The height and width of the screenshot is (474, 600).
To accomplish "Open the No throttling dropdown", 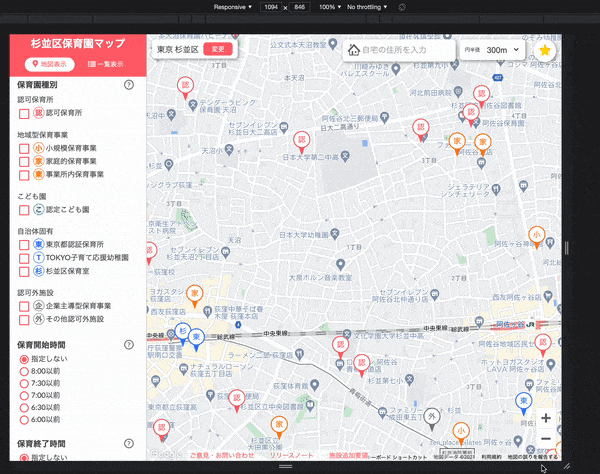I will click(367, 7).
